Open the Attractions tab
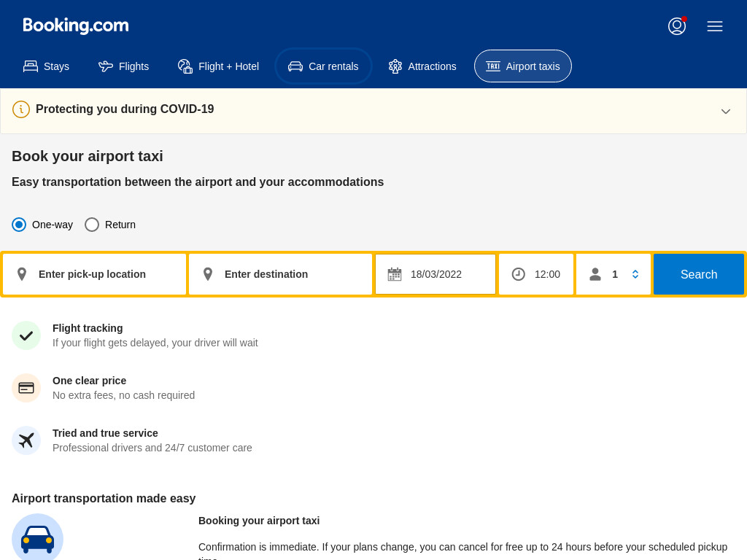747x560 pixels. (422, 66)
